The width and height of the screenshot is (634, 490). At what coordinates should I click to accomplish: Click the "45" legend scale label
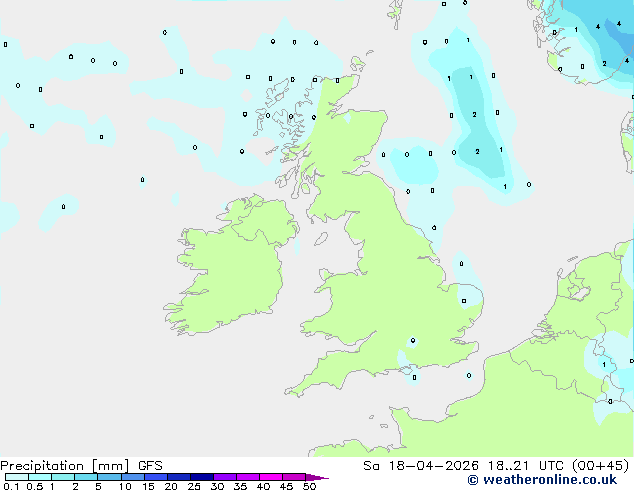(286, 486)
